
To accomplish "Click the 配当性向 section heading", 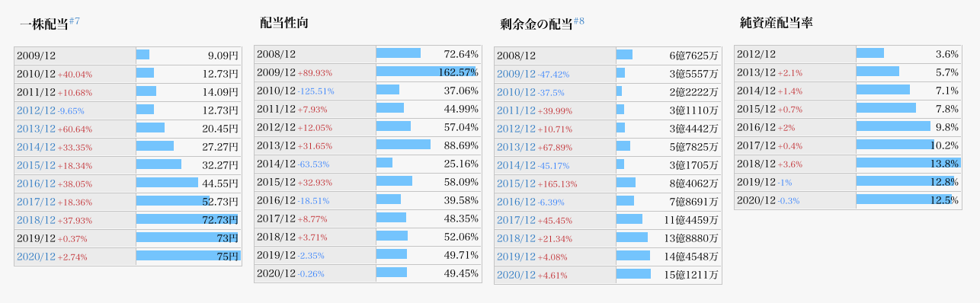I will [284, 22].
